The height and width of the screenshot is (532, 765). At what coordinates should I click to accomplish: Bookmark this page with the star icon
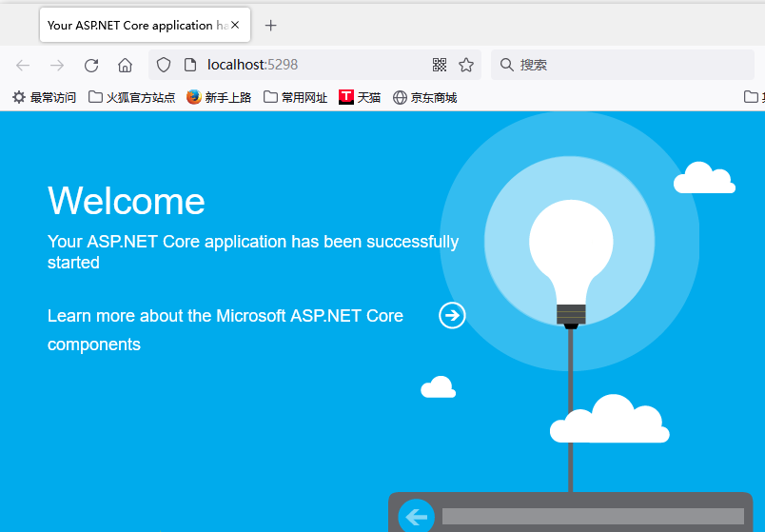point(466,65)
